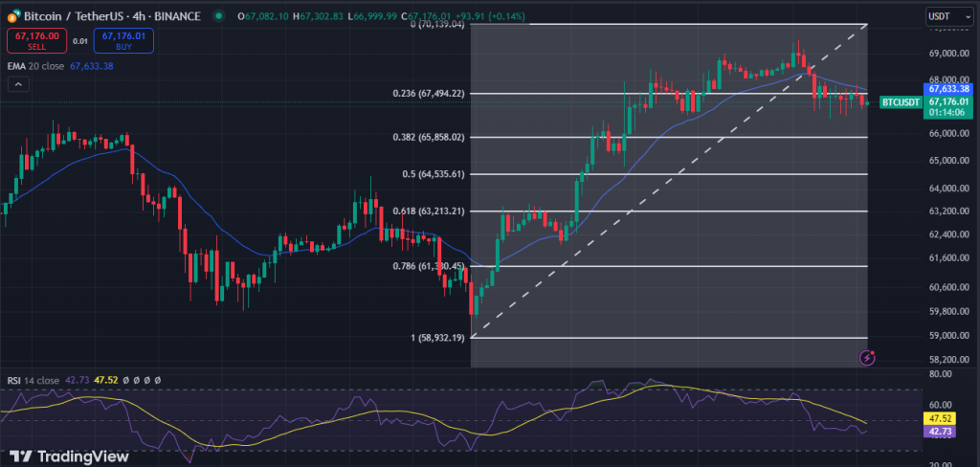The height and width of the screenshot is (467, 980).
Task: Open the pink lightning bolt icon
Action: pyautogui.click(x=867, y=358)
